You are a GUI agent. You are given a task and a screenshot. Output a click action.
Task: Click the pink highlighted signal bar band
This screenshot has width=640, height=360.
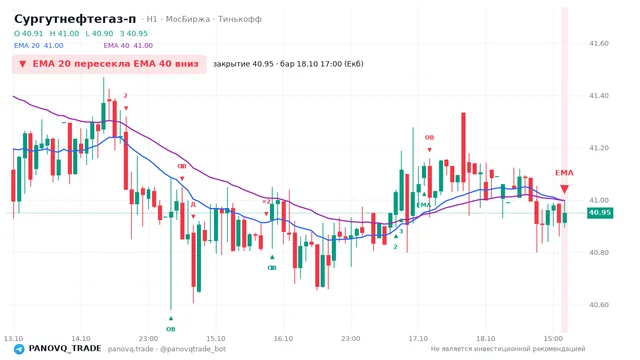[564, 169]
